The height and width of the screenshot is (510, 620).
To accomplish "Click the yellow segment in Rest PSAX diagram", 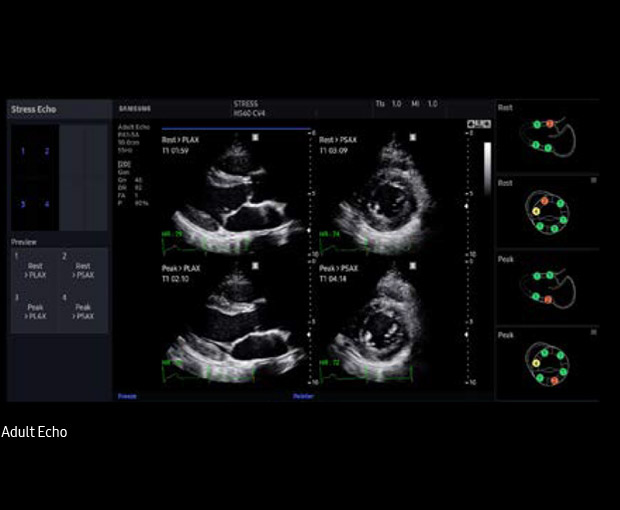I will (536, 211).
